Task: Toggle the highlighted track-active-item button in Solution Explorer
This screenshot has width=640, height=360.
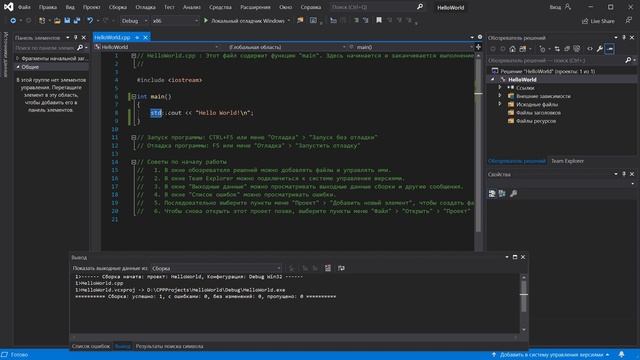Action: point(609,49)
